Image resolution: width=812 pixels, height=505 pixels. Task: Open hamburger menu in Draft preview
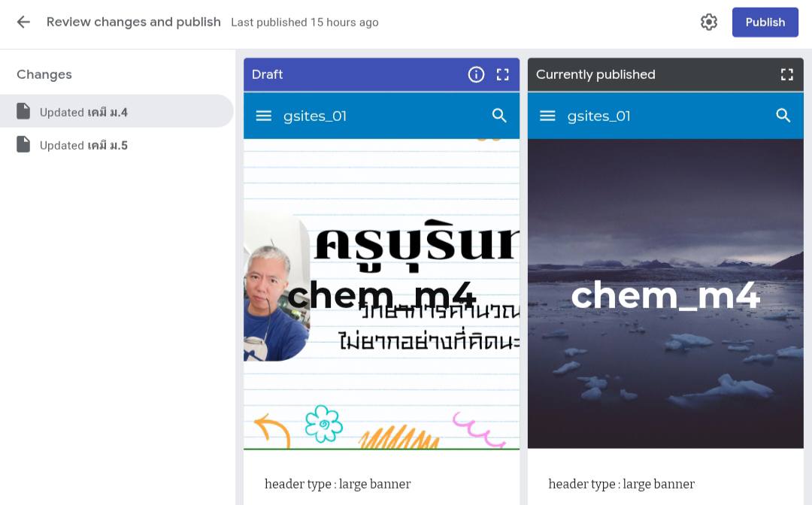[264, 116]
